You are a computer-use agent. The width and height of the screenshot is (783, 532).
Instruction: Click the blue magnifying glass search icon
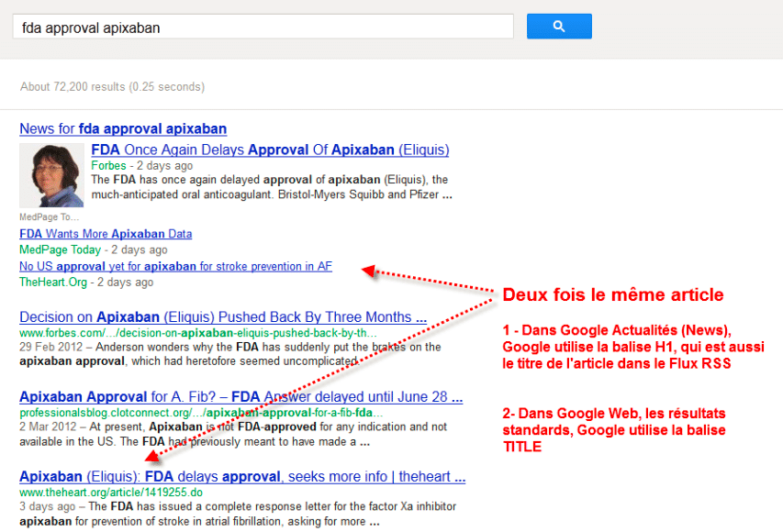[x=559, y=26]
